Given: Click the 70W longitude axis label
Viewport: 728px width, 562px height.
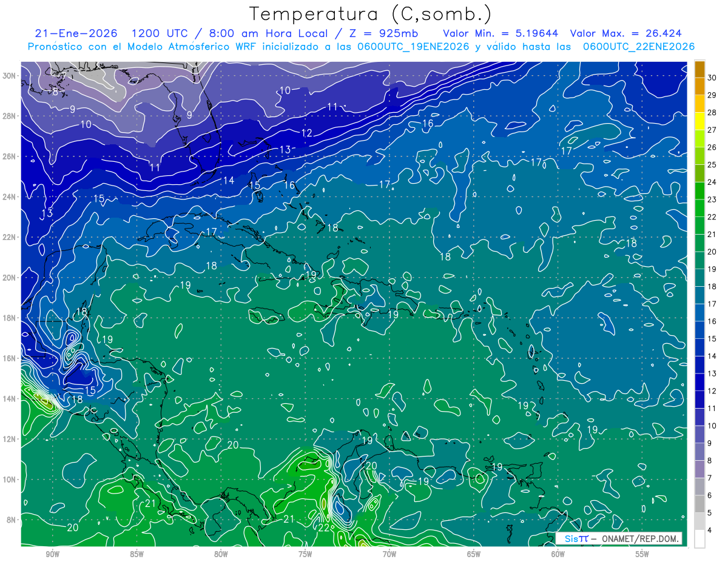Looking at the screenshot, I should (389, 554).
